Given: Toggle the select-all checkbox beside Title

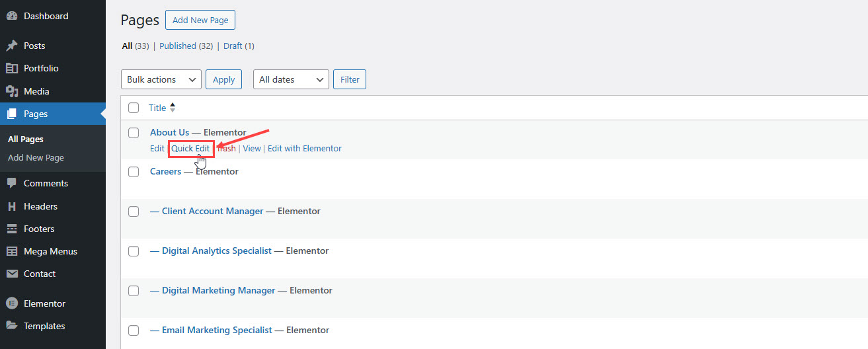Looking at the screenshot, I should (134, 108).
